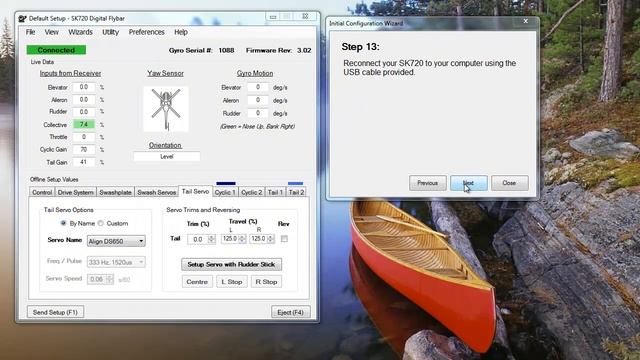
Task: Click the Orientation Level field
Action: [x=167, y=156]
